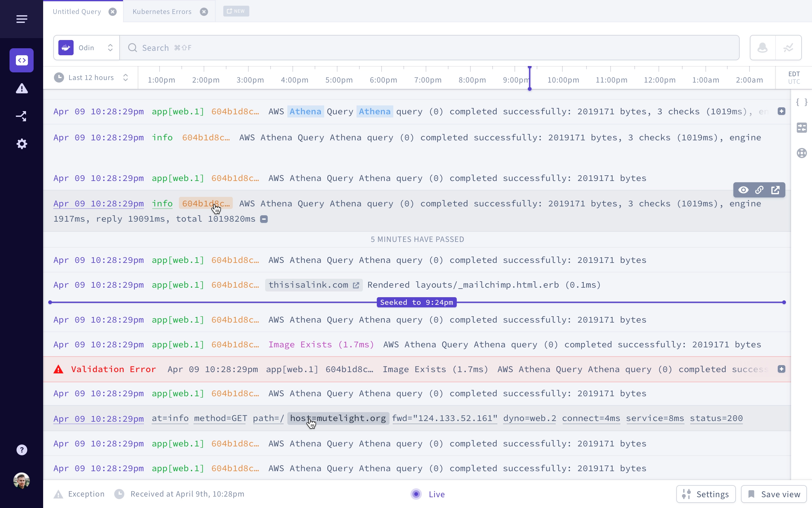Screen dimensions: 812x508
Task: Click the Odin source logo icon
Action: coord(66,48)
